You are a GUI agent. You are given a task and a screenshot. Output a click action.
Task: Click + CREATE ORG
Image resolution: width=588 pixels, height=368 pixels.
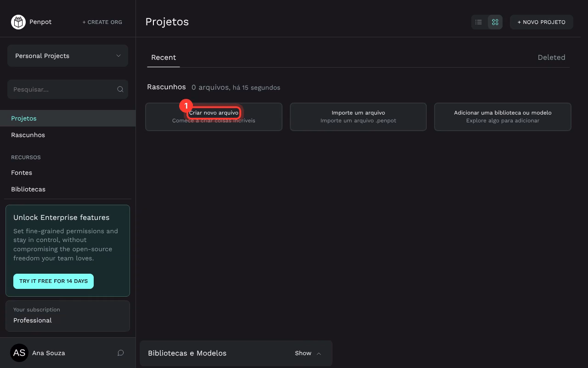pyautogui.click(x=102, y=22)
